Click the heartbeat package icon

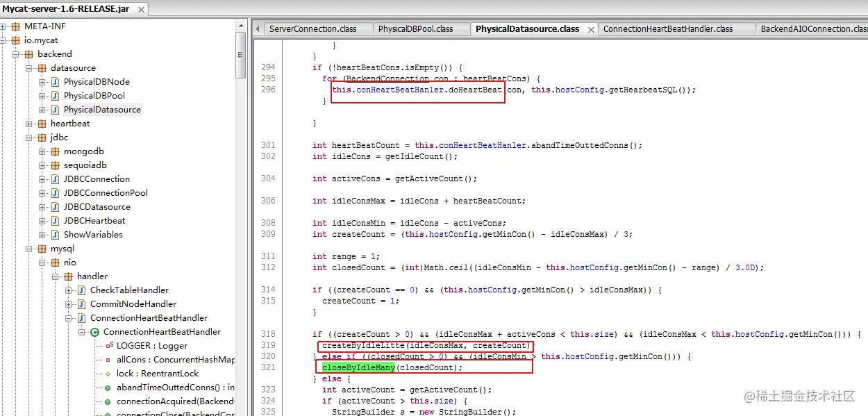coord(42,124)
